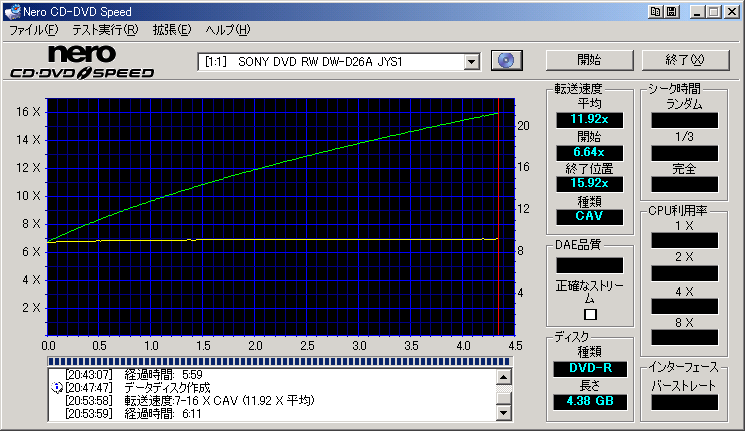Click the log scrollbar down arrow
The width and height of the screenshot is (745, 431).
(503, 412)
